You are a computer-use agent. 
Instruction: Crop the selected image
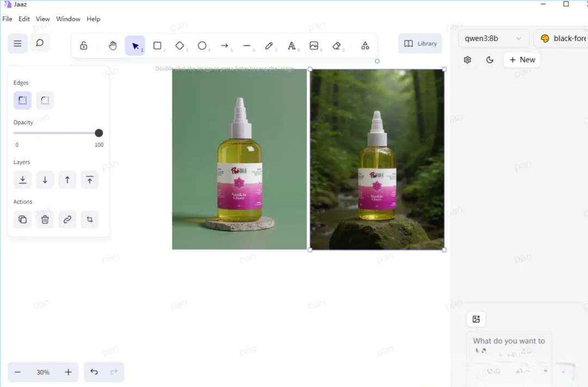90,220
